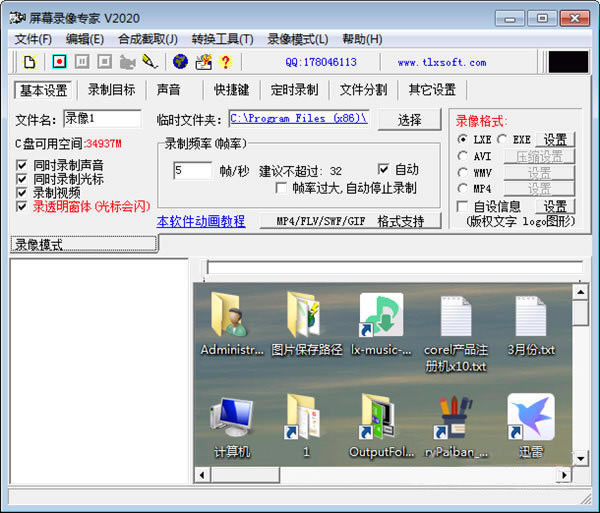Image resolution: width=600 pixels, height=513 pixels.
Task: Open the globe website icon
Action: (x=181, y=62)
